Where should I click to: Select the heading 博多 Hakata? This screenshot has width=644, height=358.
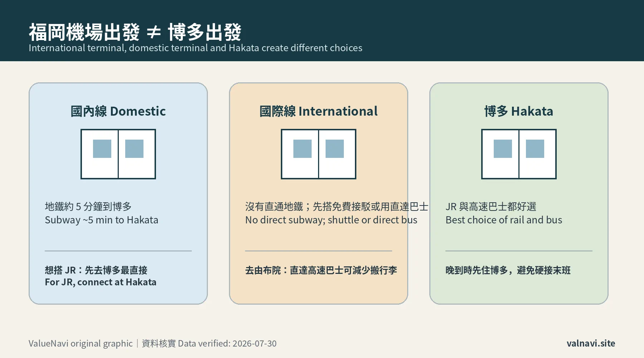tap(519, 111)
